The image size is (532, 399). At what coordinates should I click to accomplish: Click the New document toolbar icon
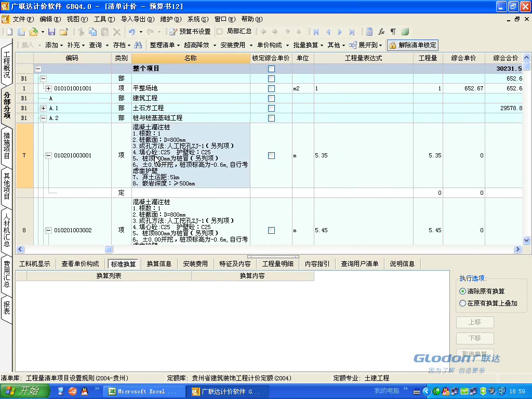click(8, 31)
